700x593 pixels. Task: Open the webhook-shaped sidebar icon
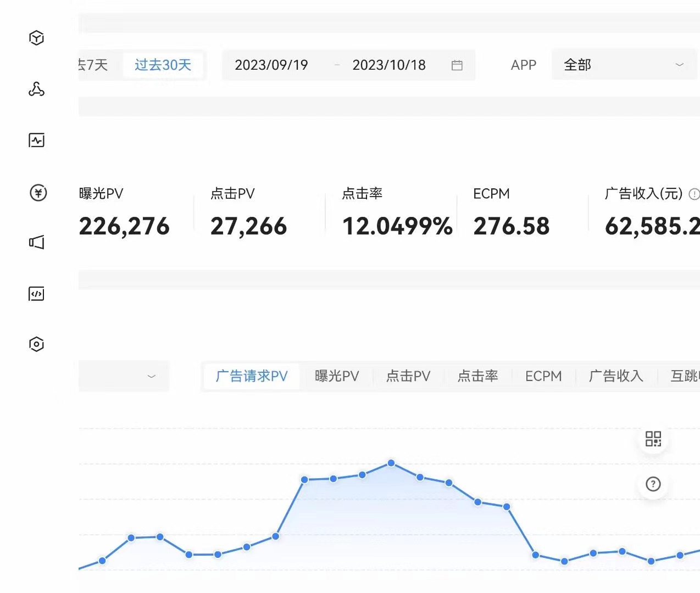point(36,89)
